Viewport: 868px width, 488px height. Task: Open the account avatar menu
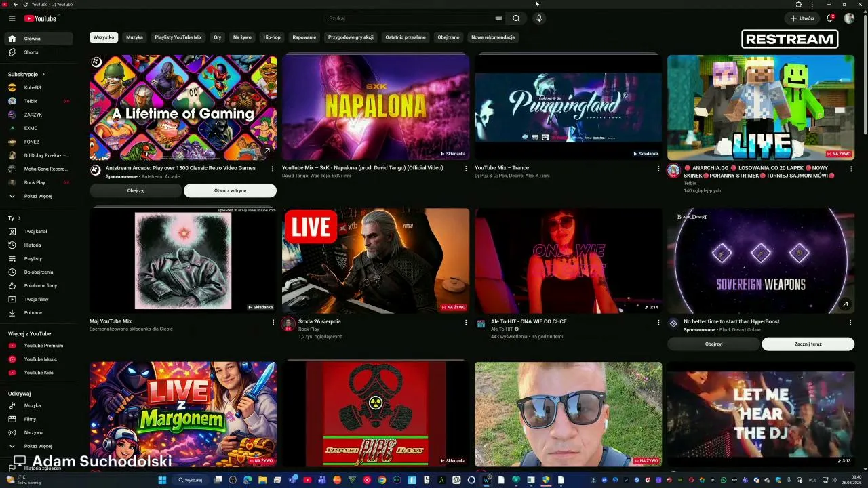click(849, 18)
